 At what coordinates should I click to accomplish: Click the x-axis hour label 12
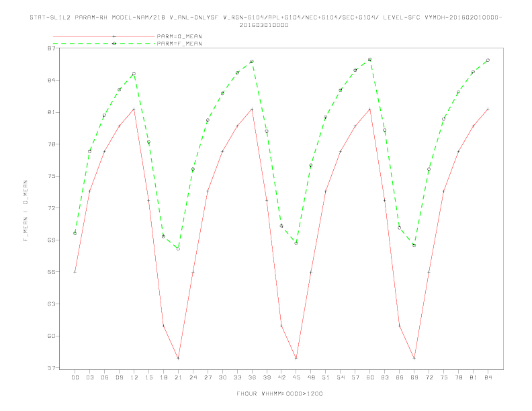click(x=134, y=377)
